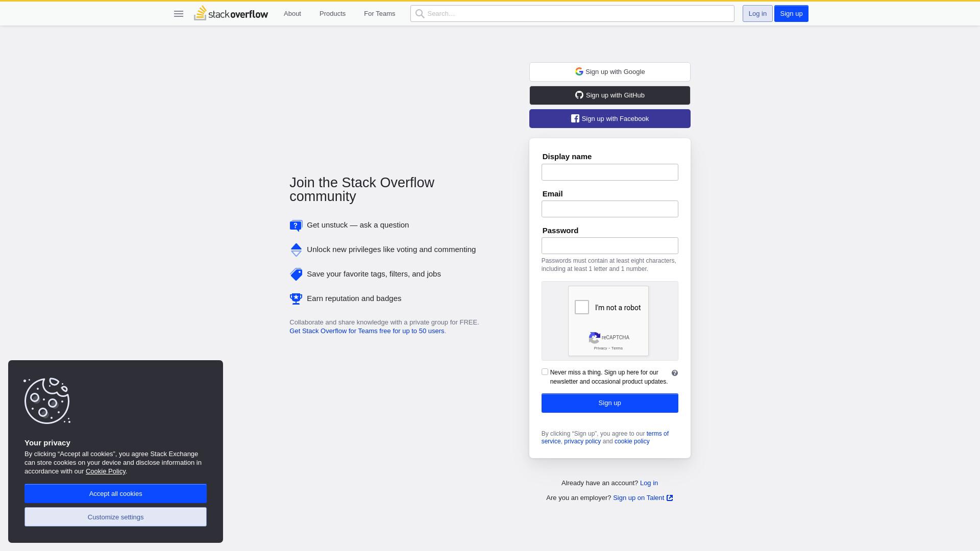Click the external link icon after Talent
Screen dimensions: 980x551
click(x=670, y=498)
